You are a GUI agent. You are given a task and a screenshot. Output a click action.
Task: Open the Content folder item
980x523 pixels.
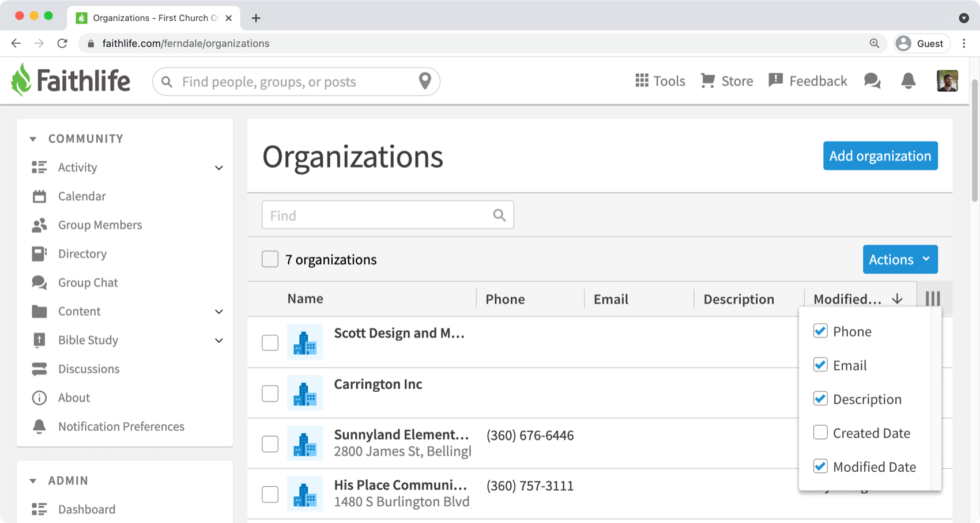79,311
